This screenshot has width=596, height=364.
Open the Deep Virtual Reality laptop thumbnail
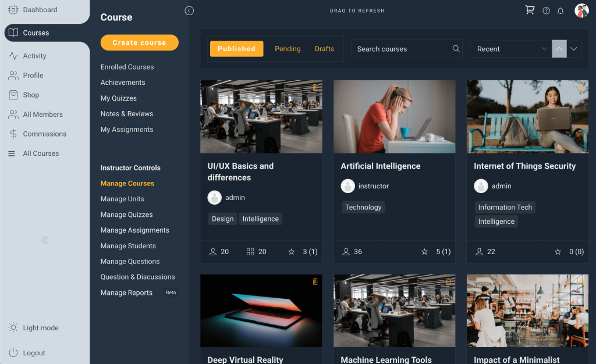click(261, 311)
